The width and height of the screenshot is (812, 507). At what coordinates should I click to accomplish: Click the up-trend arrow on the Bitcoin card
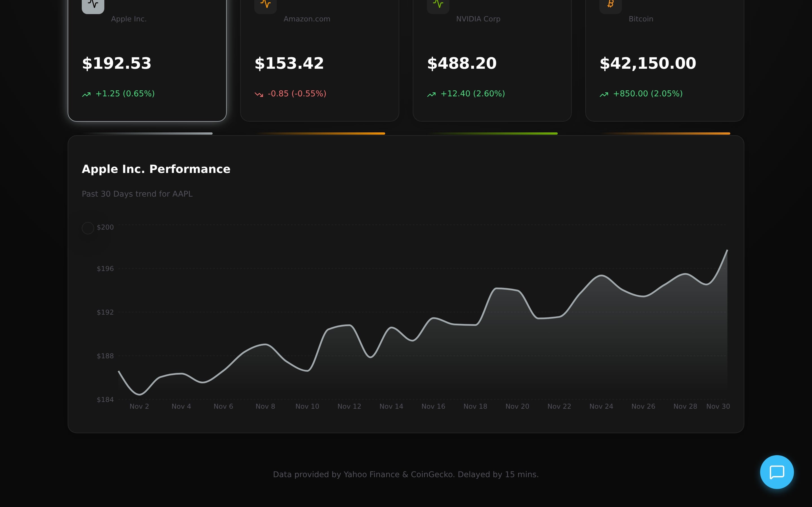[x=604, y=95]
